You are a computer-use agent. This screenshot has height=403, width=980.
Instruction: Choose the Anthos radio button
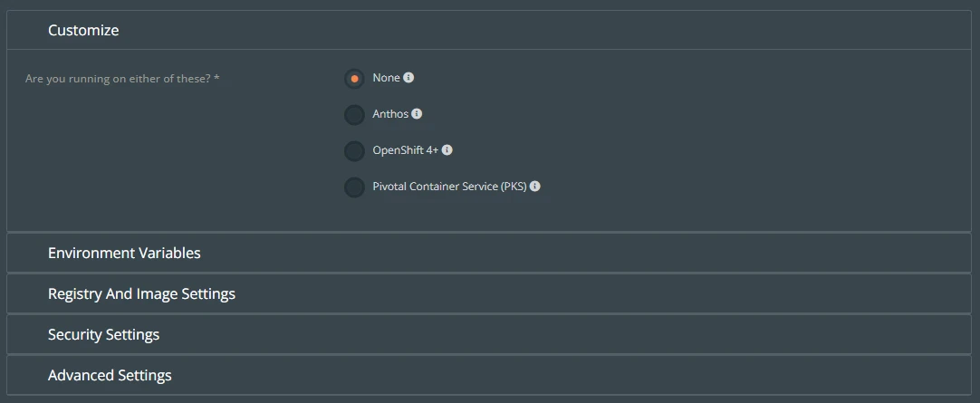coord(354,115)
